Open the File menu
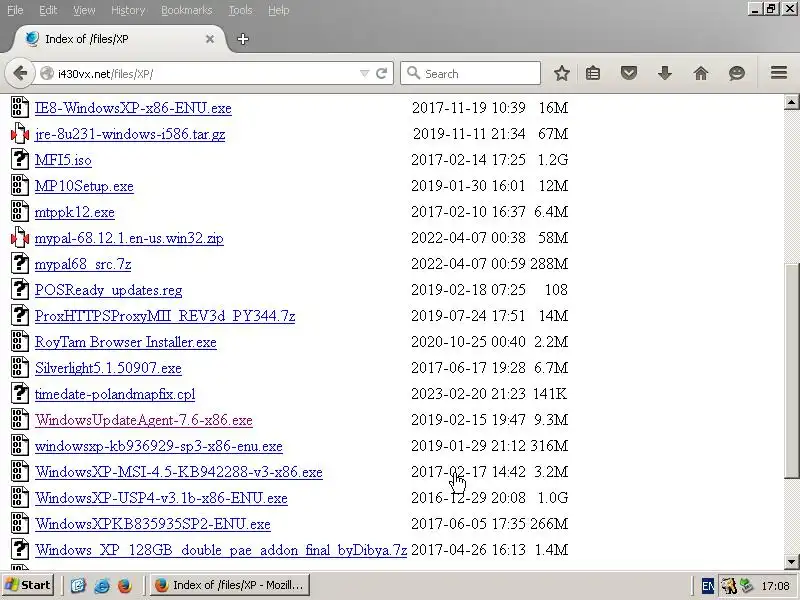 coord(15,10)
